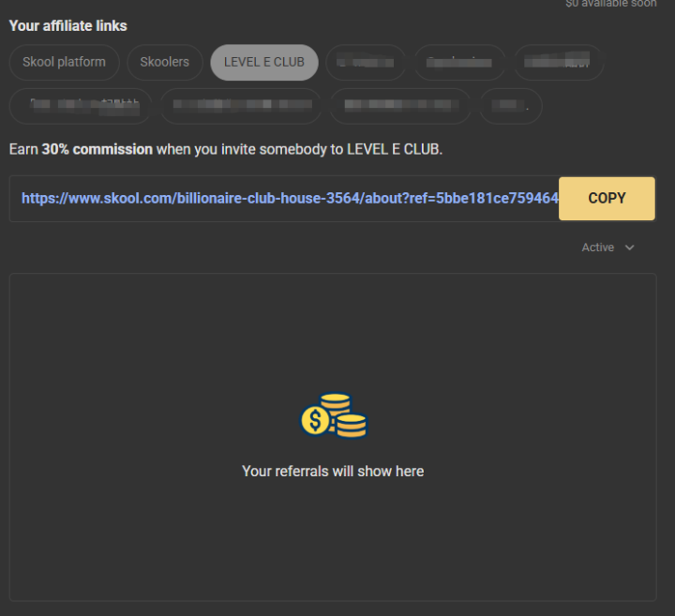Choose the second blurred chip in the second row
Viewport: 675px width, 616px height.
(x=241, y=106)
